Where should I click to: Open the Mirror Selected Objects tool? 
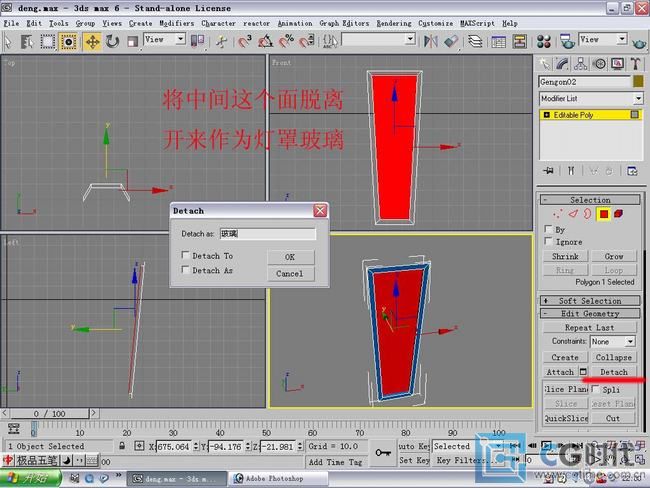coord(431,41)
